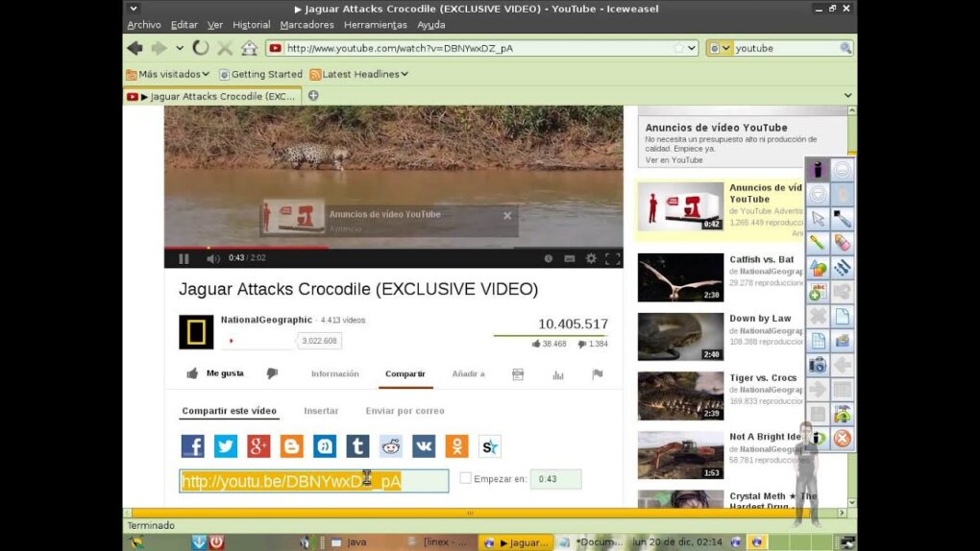The width and height of the screenshot is (980, 551).
Task: Share the video on VK
Action: (424, 446)
